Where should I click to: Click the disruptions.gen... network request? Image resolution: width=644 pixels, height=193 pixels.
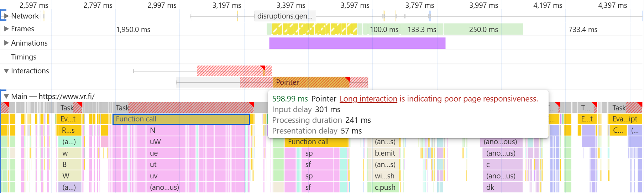pos(285,16)
